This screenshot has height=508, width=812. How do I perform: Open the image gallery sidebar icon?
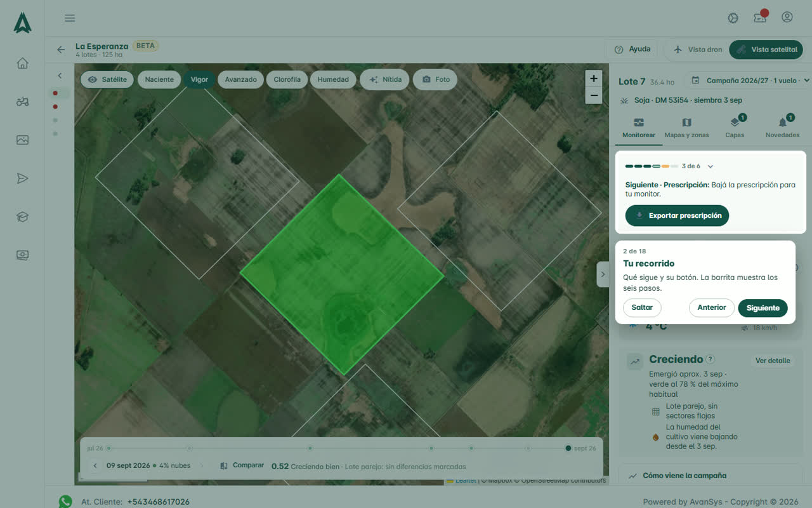click(x=22, y=140)
